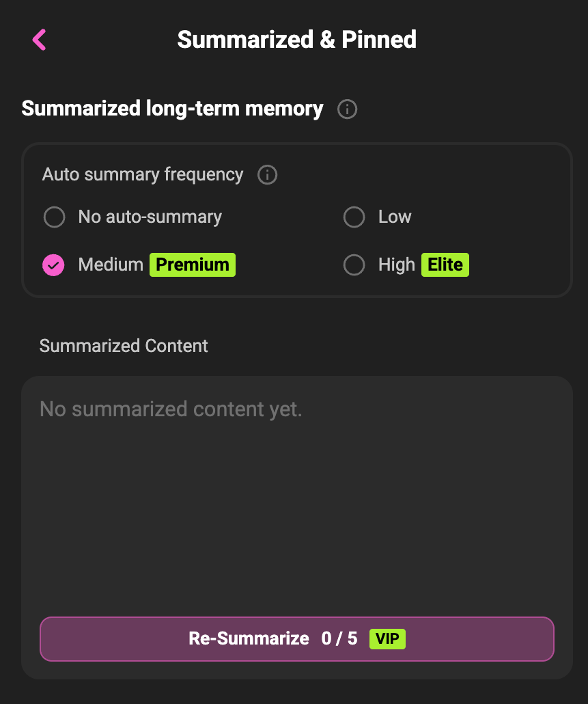Click the "Medium" option label text
The width and height of the screenshot is (588, 704).
pos(111,265)
